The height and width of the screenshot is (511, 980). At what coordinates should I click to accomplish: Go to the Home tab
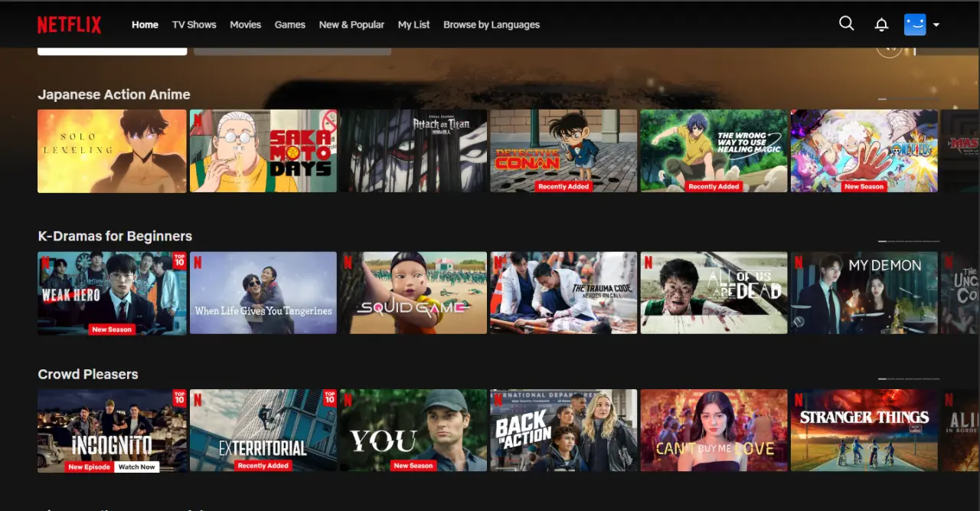pos(145,25)
